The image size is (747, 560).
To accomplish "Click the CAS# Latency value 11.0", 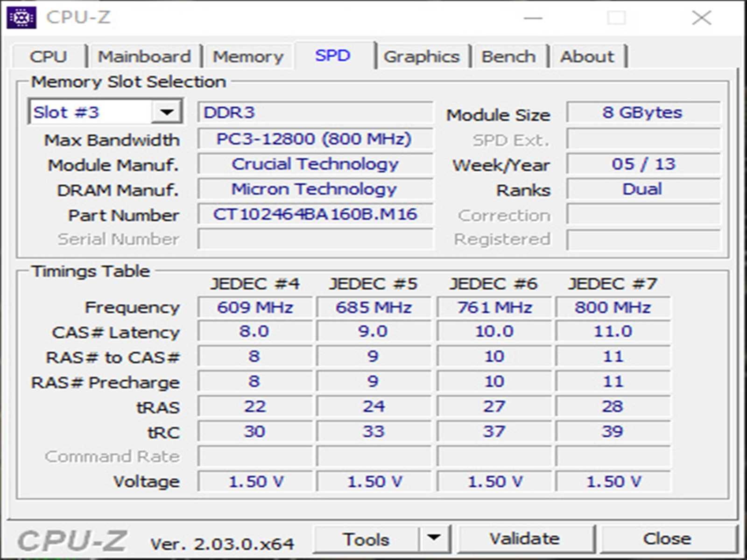I will point(613,331).
